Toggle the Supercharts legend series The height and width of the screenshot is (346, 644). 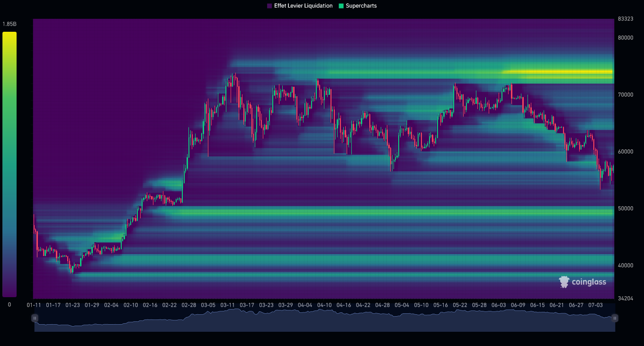(x=358, y=6)
